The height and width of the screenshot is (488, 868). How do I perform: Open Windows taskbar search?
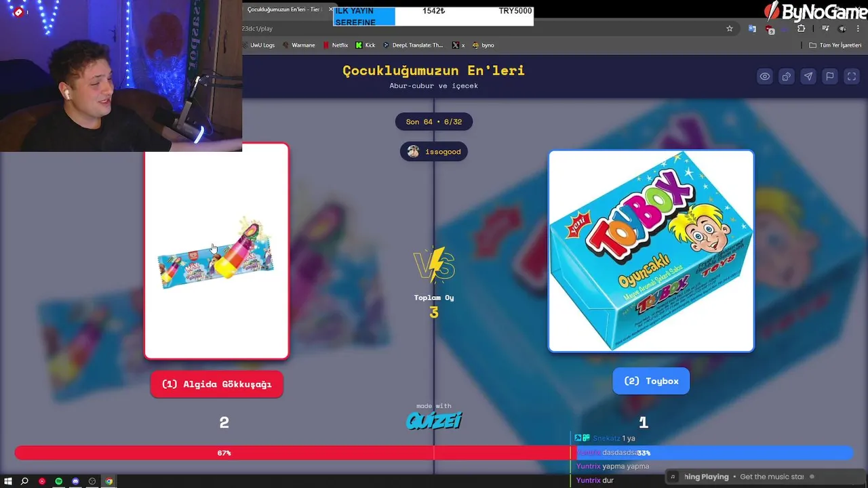(24, 481)
